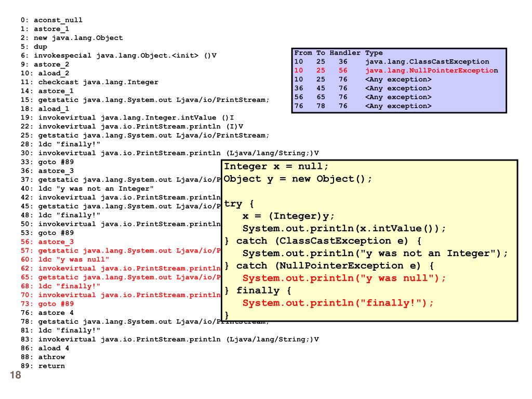Select source line 'x = (Integer)y;'
The width and height of the screenshot is (532, 399).
pyautogui.click(x=288, y=216)
